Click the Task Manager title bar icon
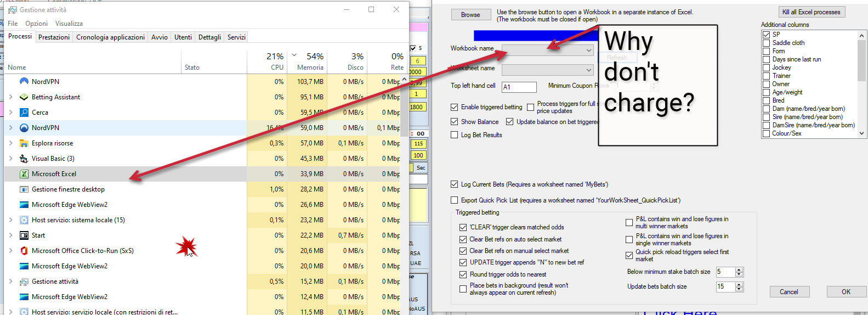This screenshot has height=315, width=868. point(12,10)
